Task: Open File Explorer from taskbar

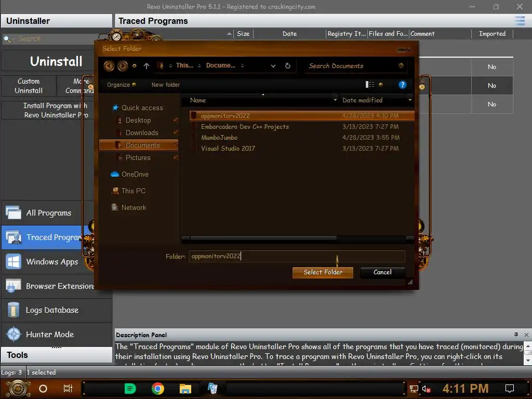Action: [x=185, y=389]
